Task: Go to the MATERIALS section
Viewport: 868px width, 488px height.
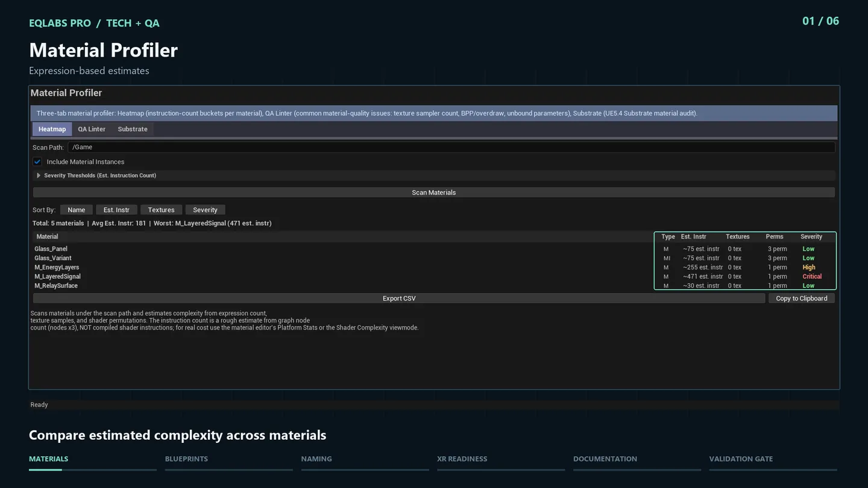Action: (49, 459)
